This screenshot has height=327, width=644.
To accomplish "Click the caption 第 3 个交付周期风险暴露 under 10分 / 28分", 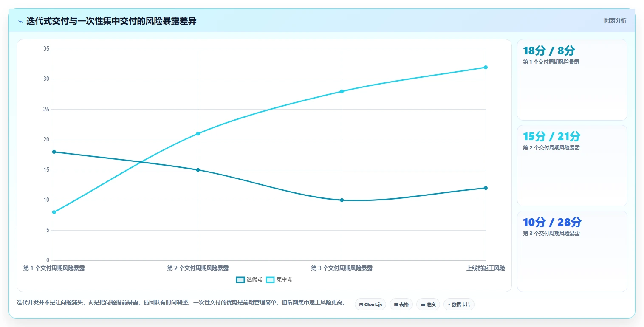I will click(551, 233).
